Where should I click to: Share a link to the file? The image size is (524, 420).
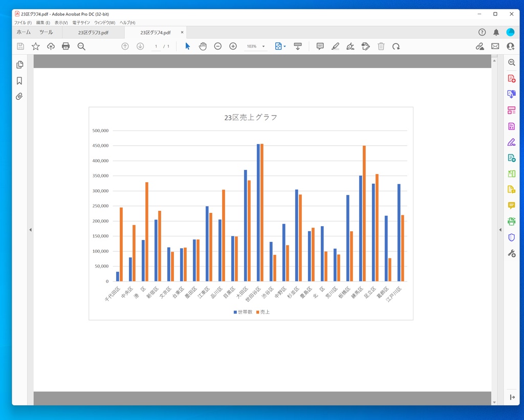coord(480,47)
